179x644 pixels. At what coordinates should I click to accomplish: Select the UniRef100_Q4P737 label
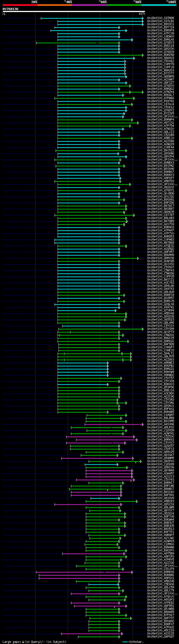161,618
